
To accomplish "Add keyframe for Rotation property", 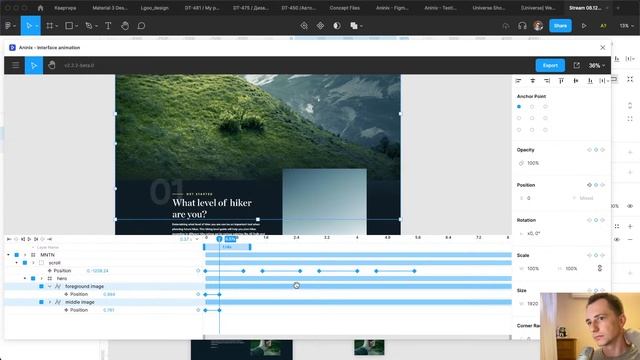I will pos(596,220).
